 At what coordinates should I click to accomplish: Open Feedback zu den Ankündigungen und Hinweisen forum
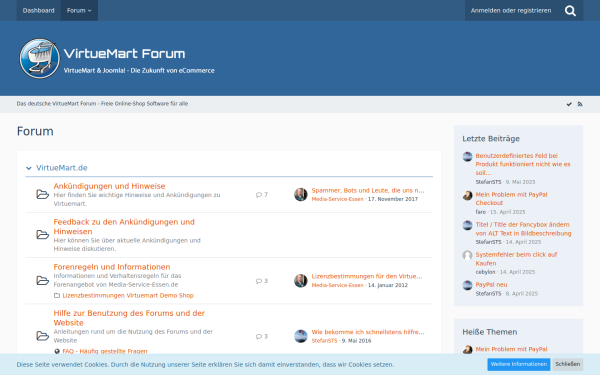[124, 227]
